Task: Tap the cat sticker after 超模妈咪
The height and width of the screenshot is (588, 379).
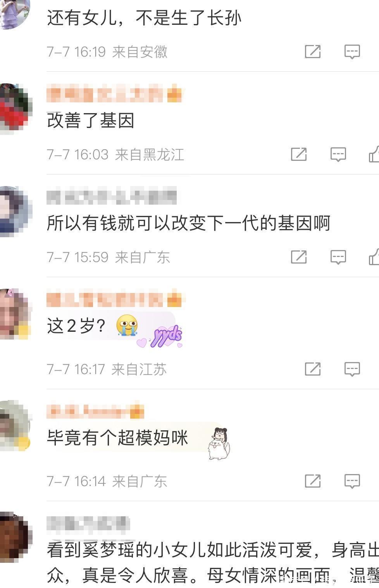Action: click(219, 444)
